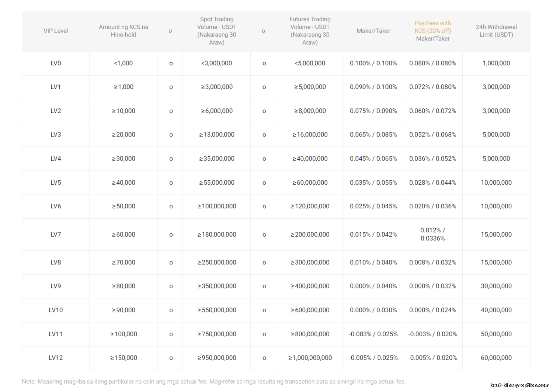The image size is (553, 392).
Task: Click the 0.015% / 0.042% fee cell
Action: point(373,235)
